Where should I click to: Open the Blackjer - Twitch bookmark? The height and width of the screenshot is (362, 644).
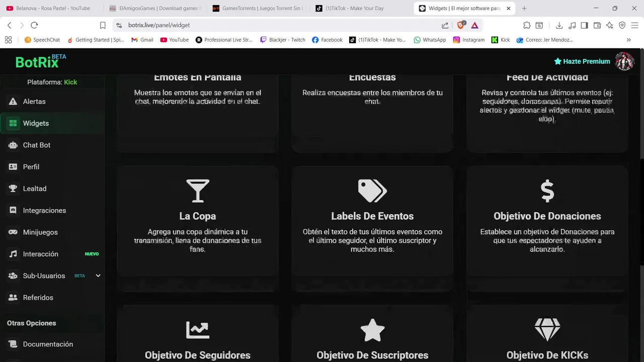283,40
